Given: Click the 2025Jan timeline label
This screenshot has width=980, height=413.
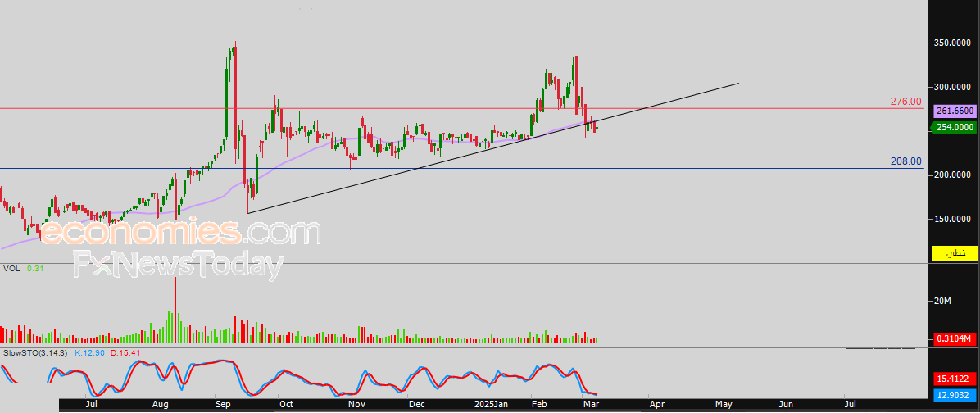Looking at the screenshot, I should click(x=490, y=406).
